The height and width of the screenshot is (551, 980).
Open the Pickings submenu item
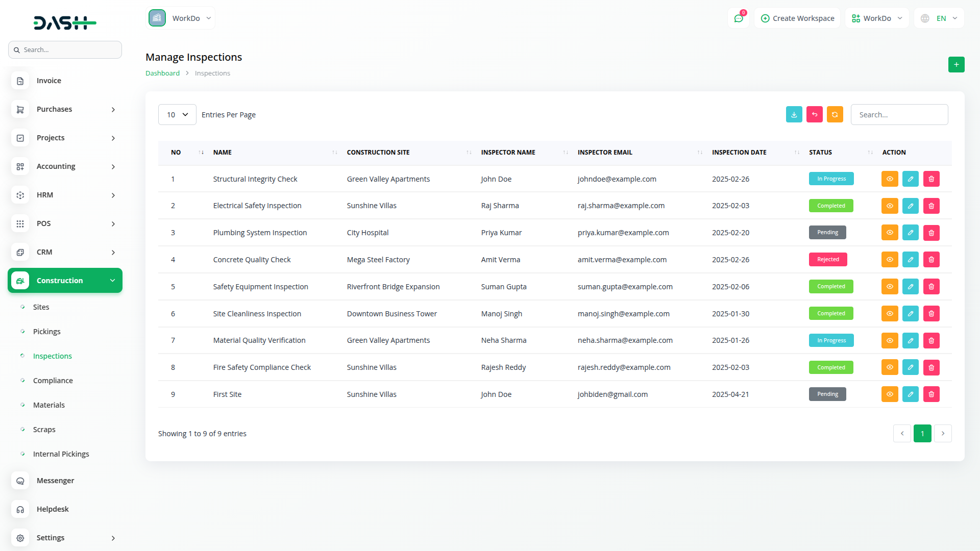point(47,332)
